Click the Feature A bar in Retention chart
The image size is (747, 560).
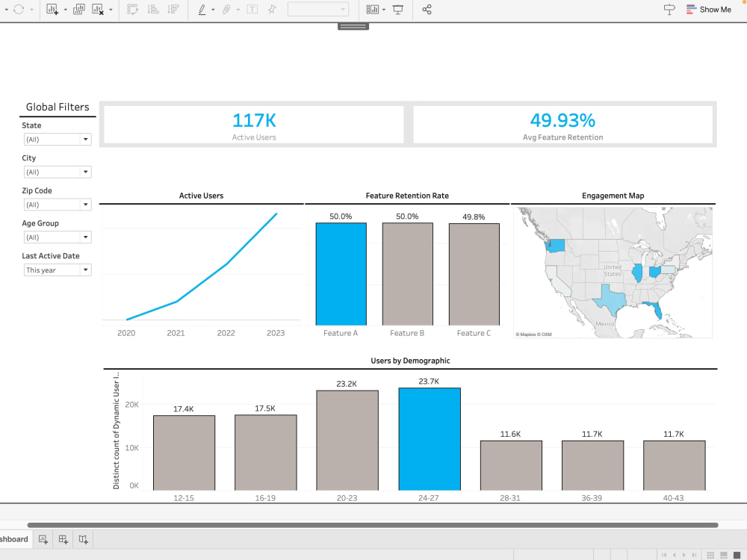tap(341, 273)
